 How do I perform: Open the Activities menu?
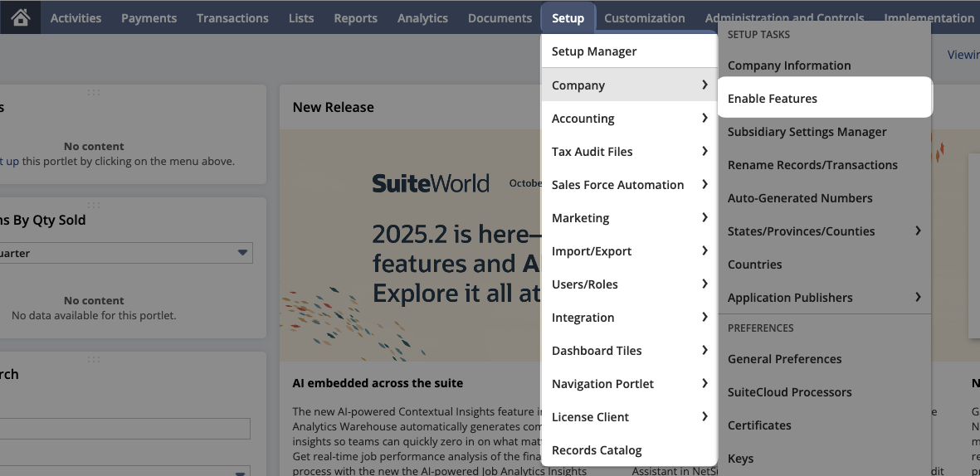click(x=76, y=18)
